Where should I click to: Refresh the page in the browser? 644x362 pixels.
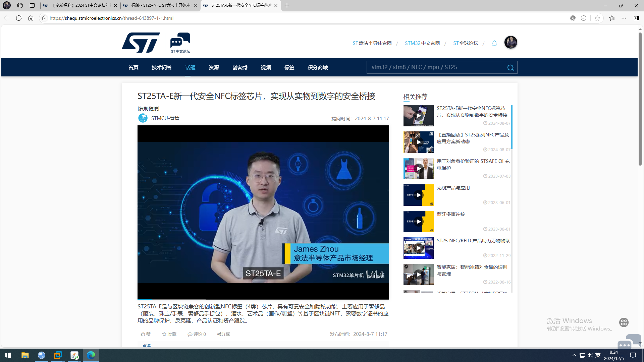click(19, 18)
